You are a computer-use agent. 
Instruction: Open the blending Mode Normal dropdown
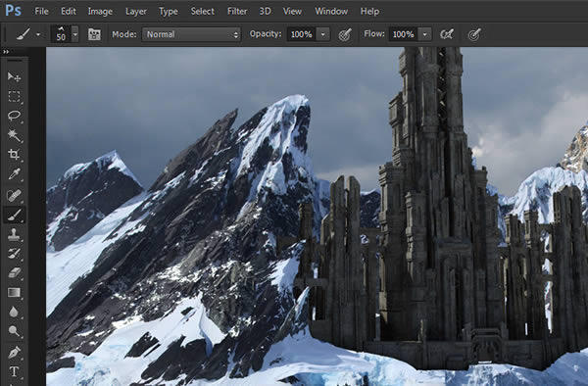point(191,34)
